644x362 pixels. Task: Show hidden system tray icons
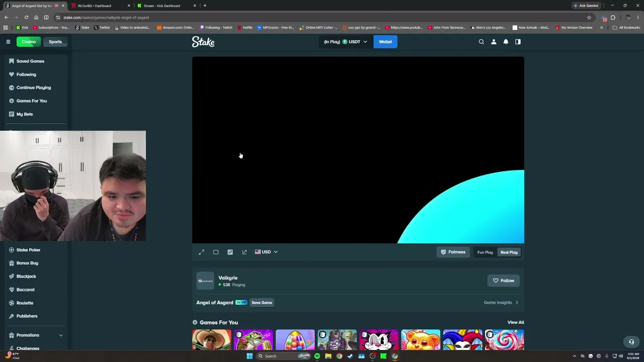tap(575, 356)
